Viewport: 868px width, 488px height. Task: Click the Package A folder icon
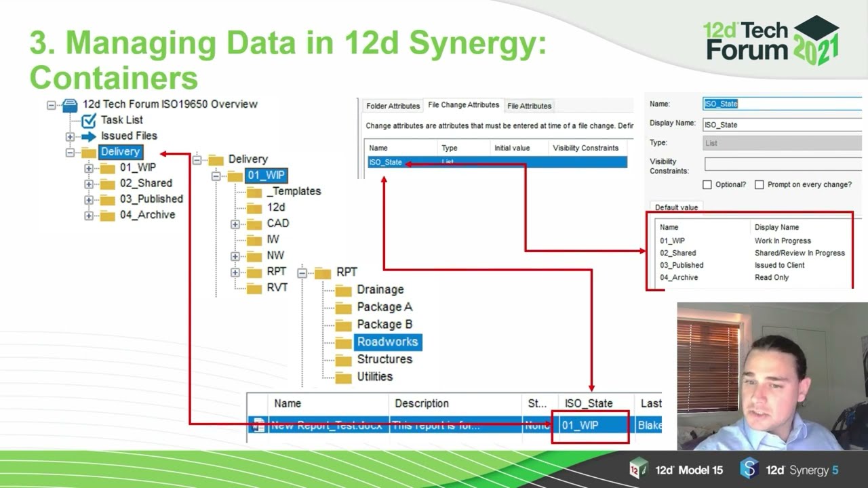(x=344, y=308)
